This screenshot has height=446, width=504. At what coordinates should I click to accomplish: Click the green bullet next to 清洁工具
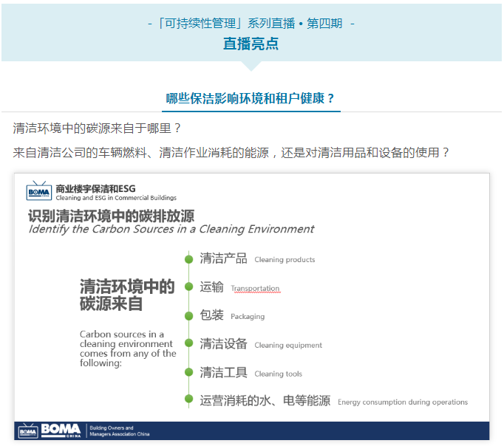tap(188, 372)
